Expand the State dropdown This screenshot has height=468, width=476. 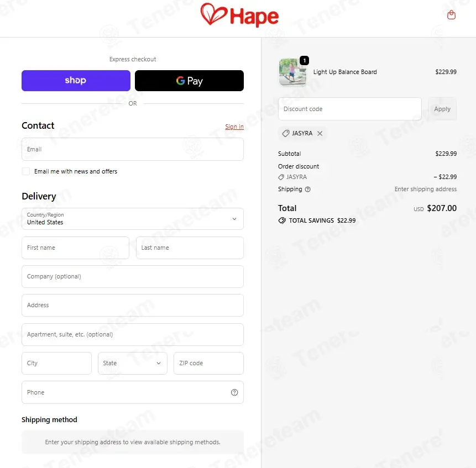click(133, 363)
